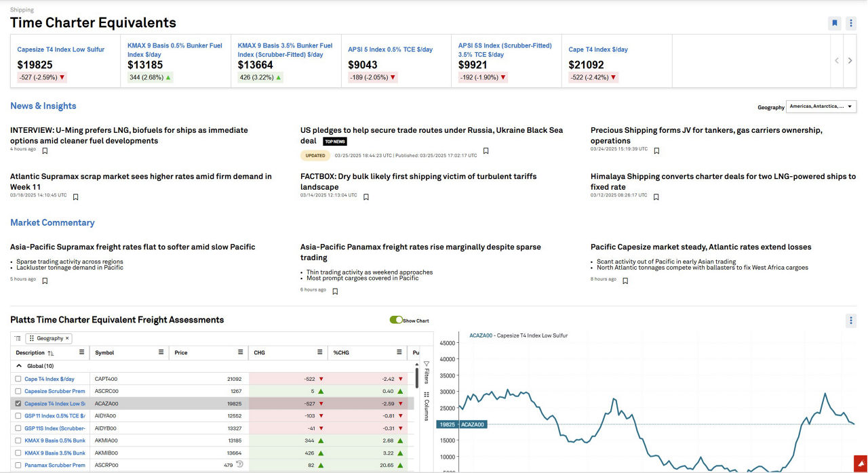Screen dimensions: 868x473
Task: Open the Symbol column menu
Action: [x=161, y=352]
